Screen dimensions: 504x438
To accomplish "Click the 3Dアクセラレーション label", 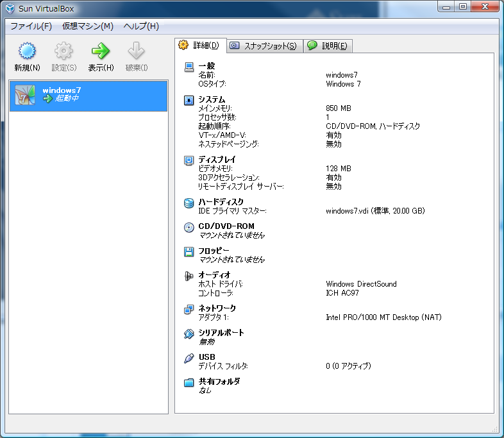I will [x=229, y=178].
